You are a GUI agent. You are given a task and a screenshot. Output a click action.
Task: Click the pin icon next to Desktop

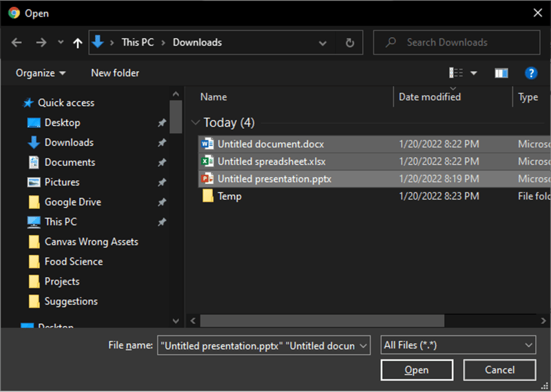click(162, 123)
